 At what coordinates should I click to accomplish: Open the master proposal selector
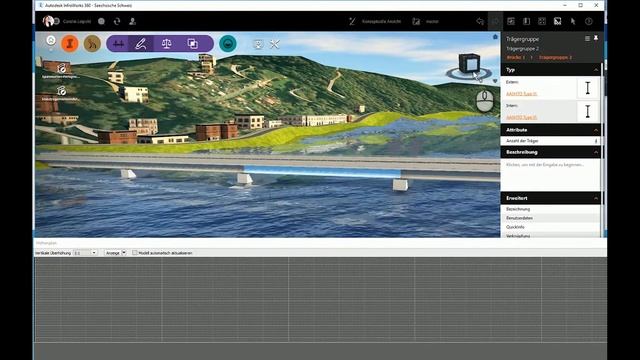(x=432, y=21)
